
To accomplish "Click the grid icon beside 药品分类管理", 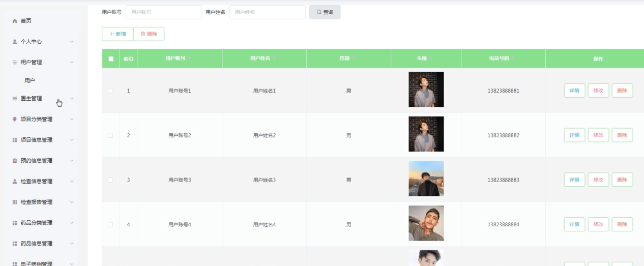I will click(x=15, y=223).
